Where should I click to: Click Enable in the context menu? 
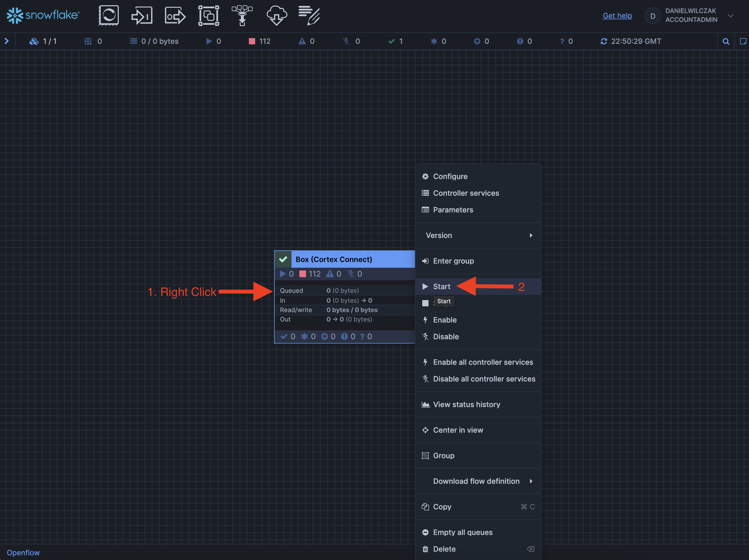(x=445, y=320)
